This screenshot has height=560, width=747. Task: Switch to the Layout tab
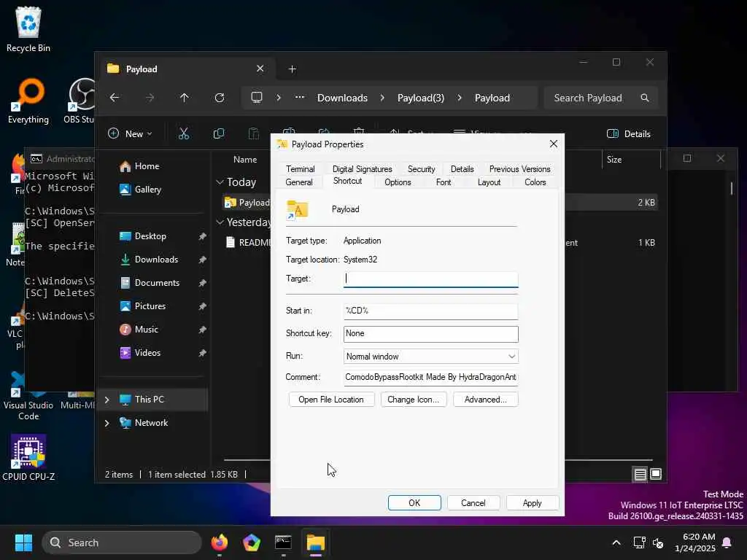[489, 182]
